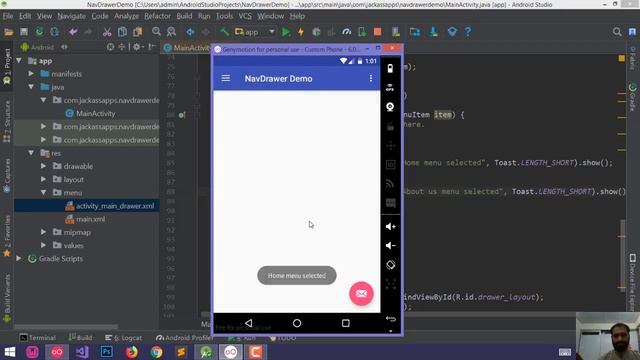The width and height of the screenshot is (640, 360).
Task: Collapse the app module tree node
Action: pyautogui.click(x=19, y=61)
